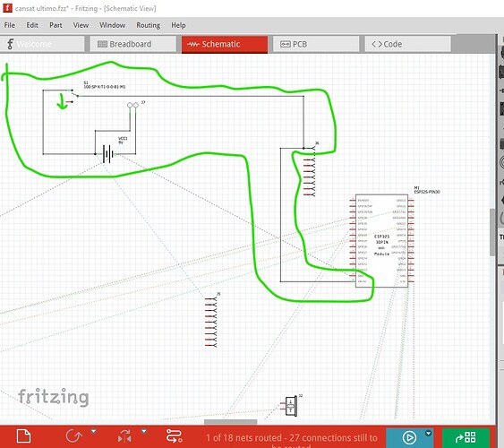Screen dimensions: 504x448
Task: Click the Autoroute icon
Action: 174,436
